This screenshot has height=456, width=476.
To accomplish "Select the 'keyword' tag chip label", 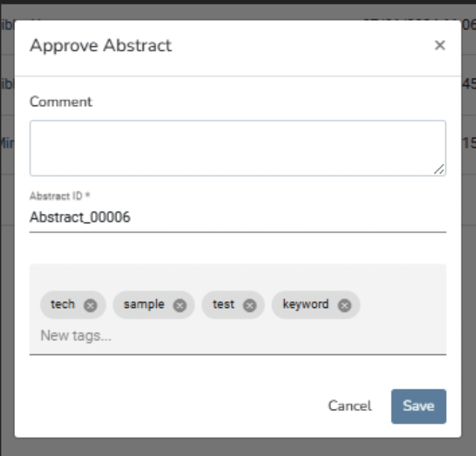I will 306,304.
